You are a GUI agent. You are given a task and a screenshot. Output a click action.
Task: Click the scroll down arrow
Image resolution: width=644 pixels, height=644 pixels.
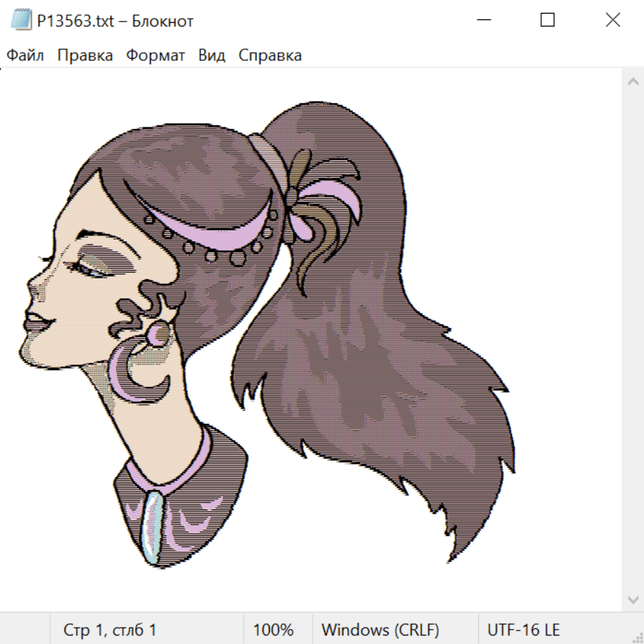coord(633,599)
